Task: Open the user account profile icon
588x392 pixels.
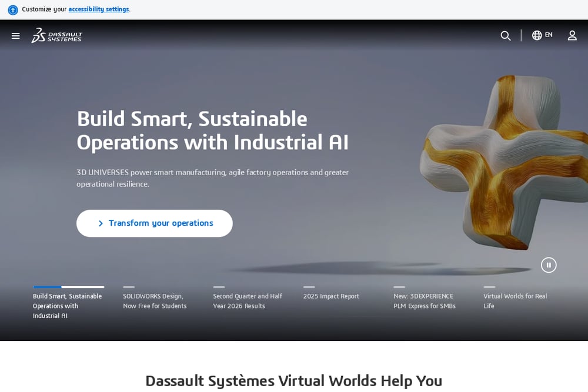Action: pyautogui.click(x=572, y=35)
